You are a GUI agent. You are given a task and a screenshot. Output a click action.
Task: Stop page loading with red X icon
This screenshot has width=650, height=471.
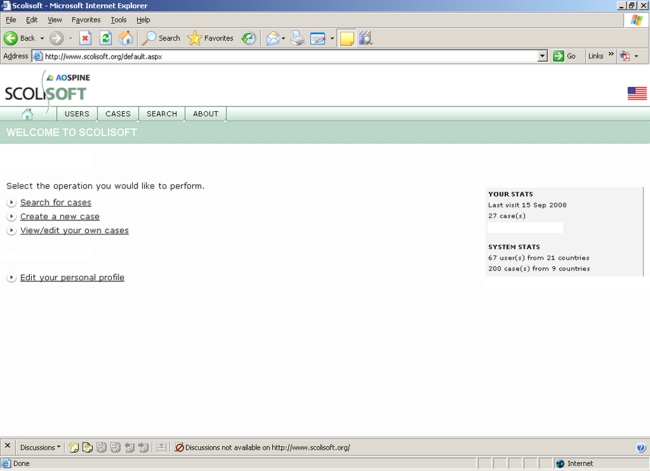pos(85,38)
